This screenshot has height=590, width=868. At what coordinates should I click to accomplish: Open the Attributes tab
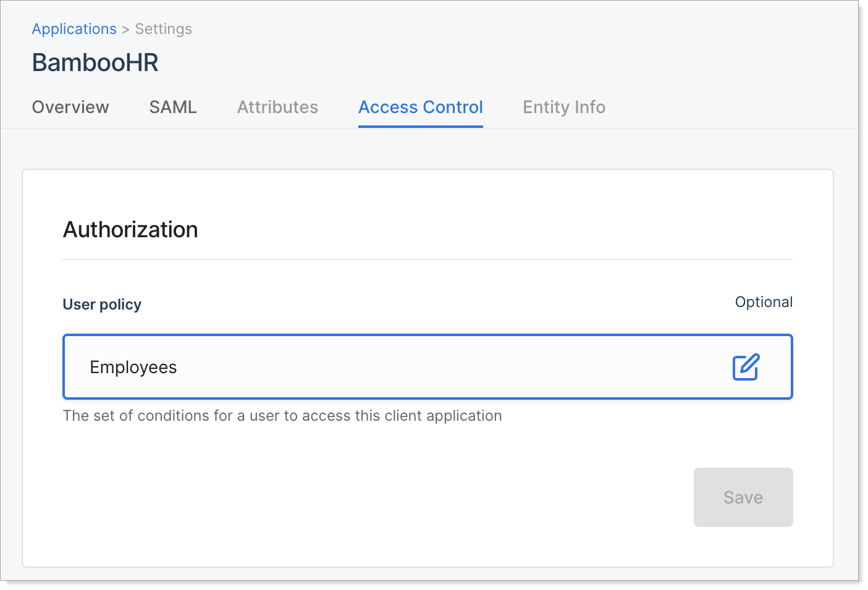278,107
